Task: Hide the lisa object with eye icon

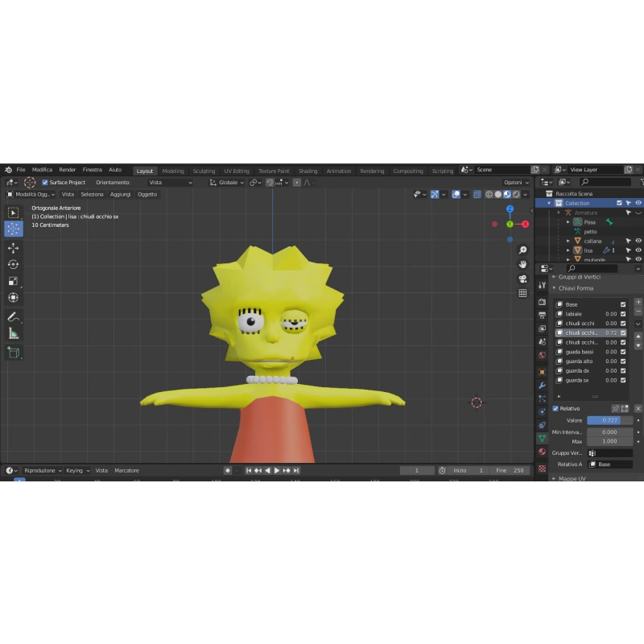Action: coord(638,250)
